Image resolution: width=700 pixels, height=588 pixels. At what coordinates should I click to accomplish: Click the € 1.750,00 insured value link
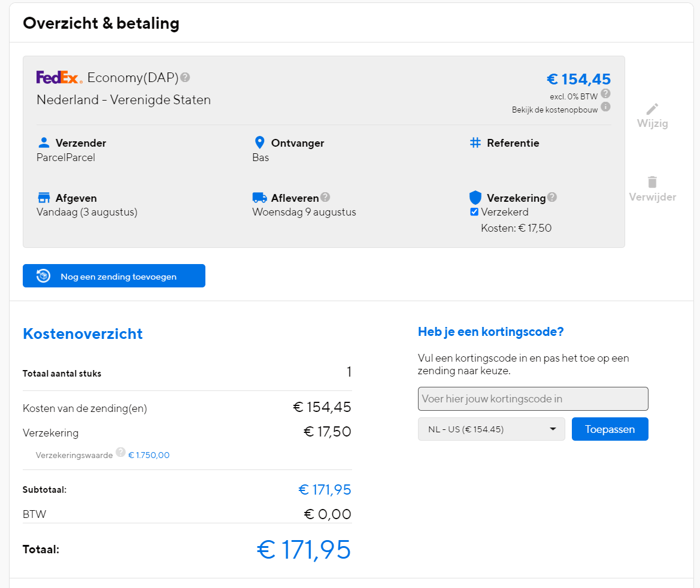(149, 455)
